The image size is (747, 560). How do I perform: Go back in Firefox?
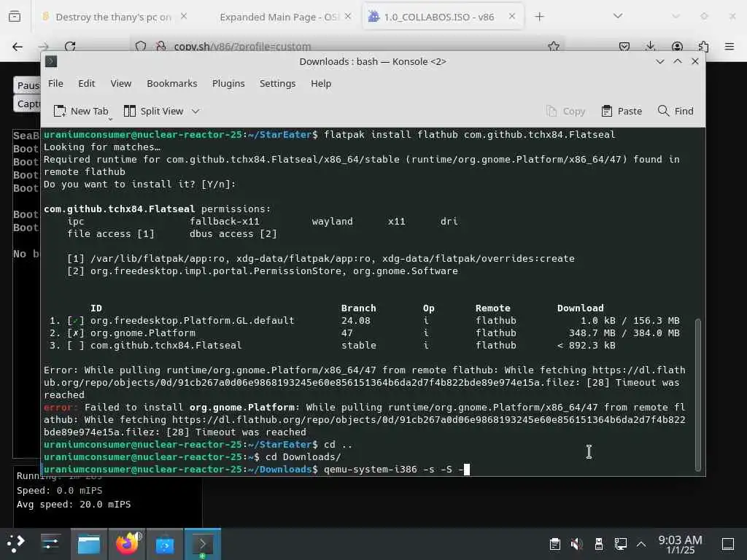18,46
